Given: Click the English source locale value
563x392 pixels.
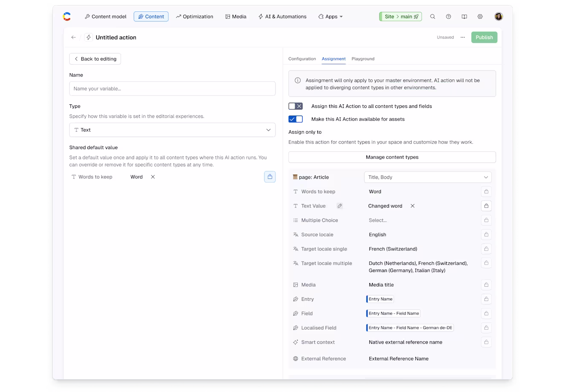Looking at the screenshot, I should [377, 235].
